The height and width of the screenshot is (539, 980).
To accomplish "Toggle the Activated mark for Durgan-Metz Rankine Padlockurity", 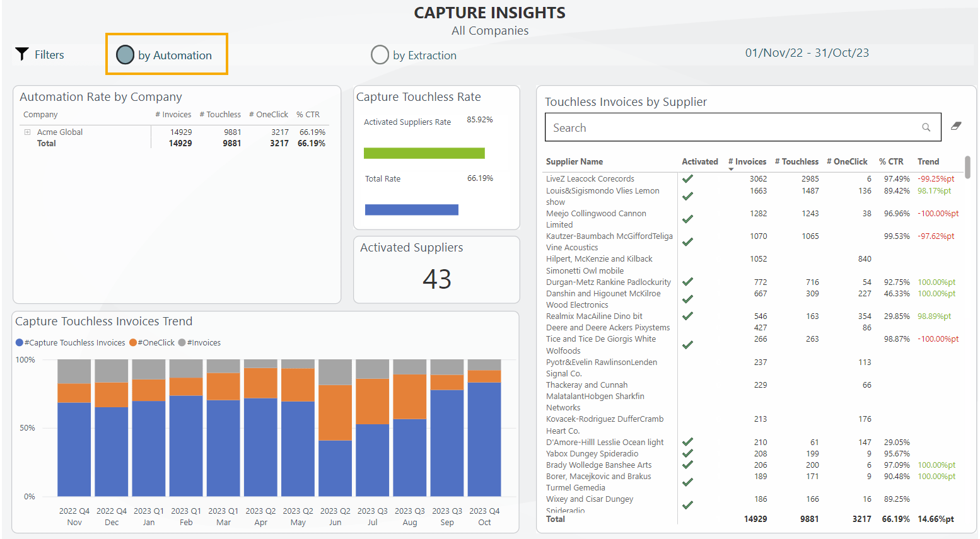I will point(687,282).
